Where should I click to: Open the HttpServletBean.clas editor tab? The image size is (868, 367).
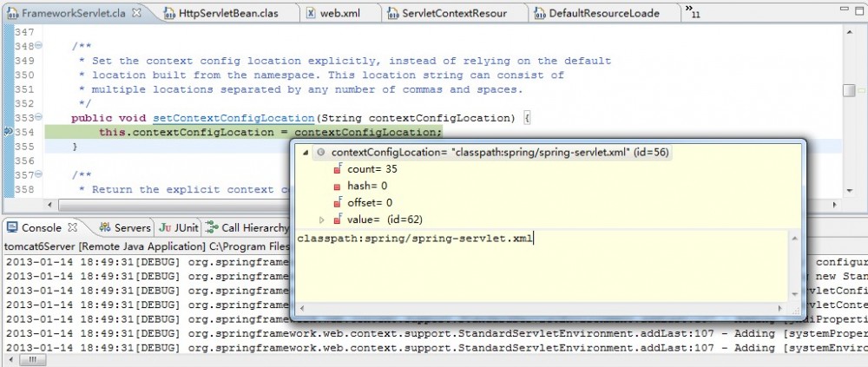point(228,13)
